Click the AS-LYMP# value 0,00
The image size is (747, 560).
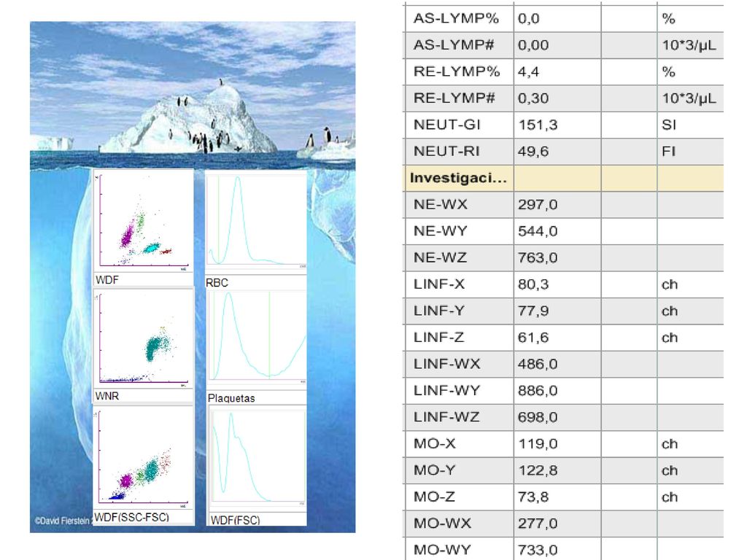(x=533, y=45)
